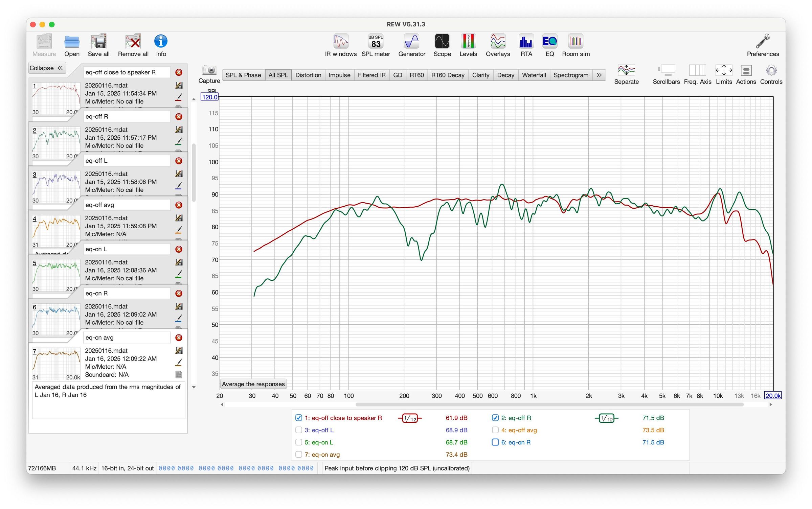Remove the eq-off L measurement
The image size is (812, 509).
coord(179,161)
